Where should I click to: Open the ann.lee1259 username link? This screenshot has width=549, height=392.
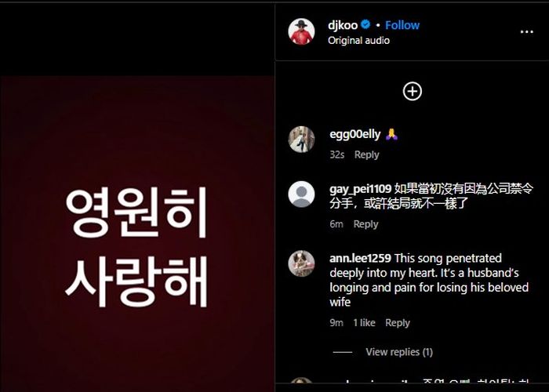pyautogui.click(x=360, y=258)
